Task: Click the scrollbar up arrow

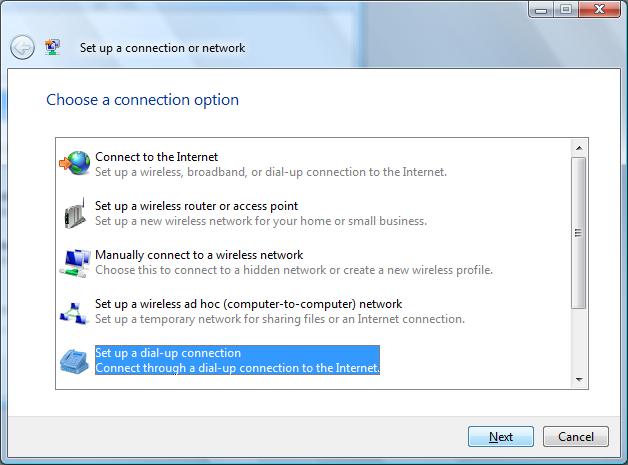Action: tap(579, 148)
